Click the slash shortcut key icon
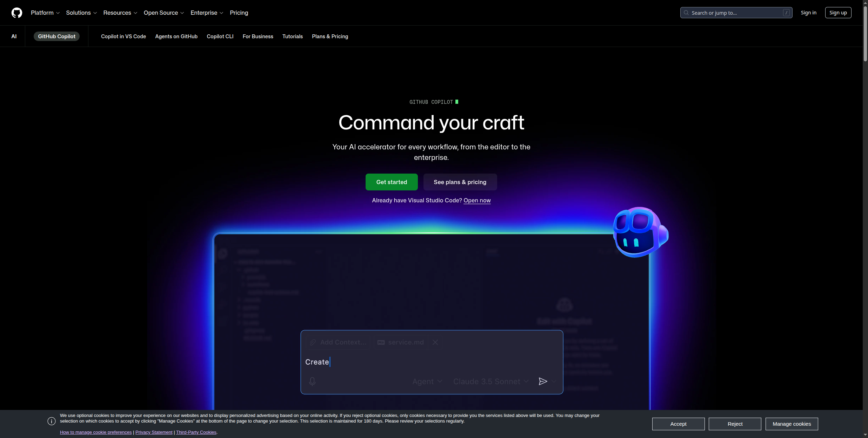 point(786,13)
